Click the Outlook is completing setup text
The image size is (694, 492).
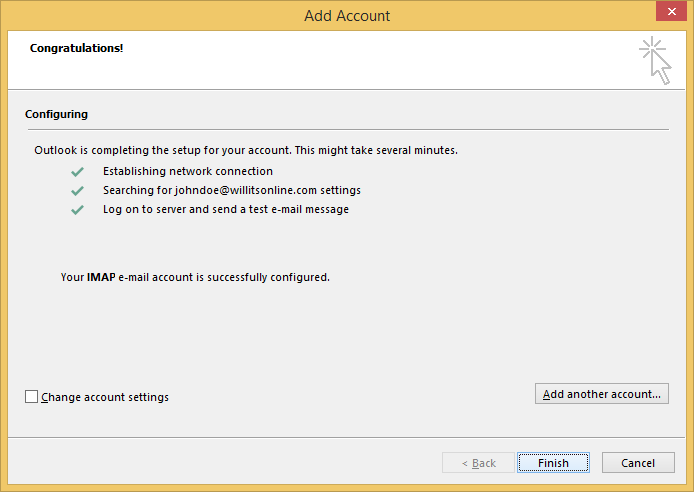point(246,150)
